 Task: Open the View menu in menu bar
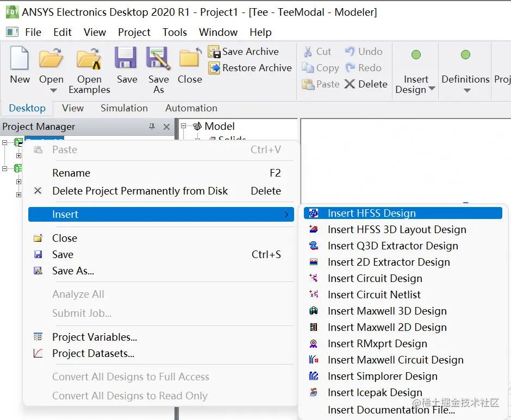pyautogui.click(x=95, y=32)
